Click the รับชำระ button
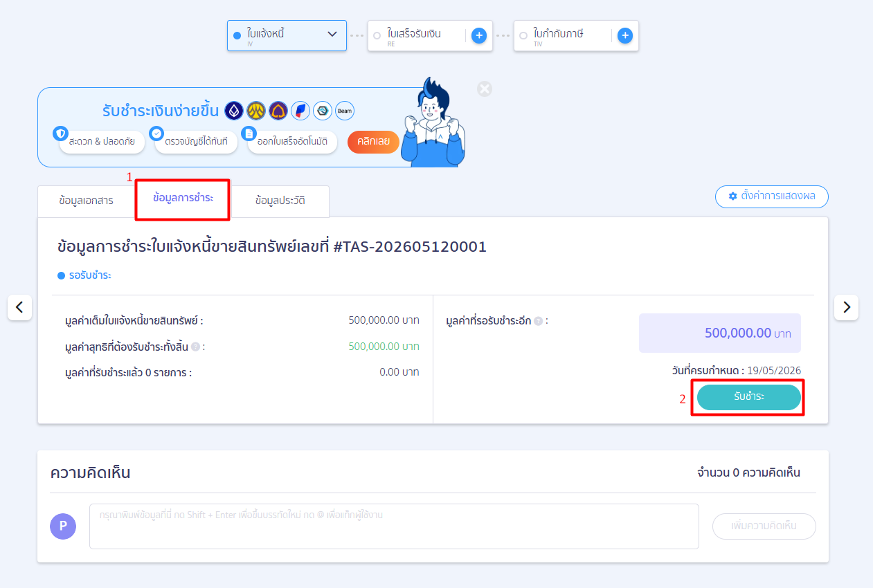This screenshot has height=588, width=873. coord(749,397)
